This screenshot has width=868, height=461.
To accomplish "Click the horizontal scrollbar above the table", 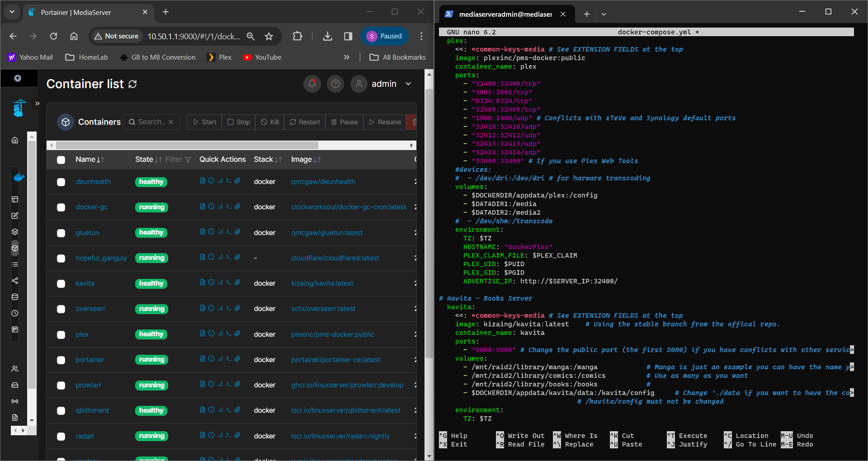I will coord(187,145).
